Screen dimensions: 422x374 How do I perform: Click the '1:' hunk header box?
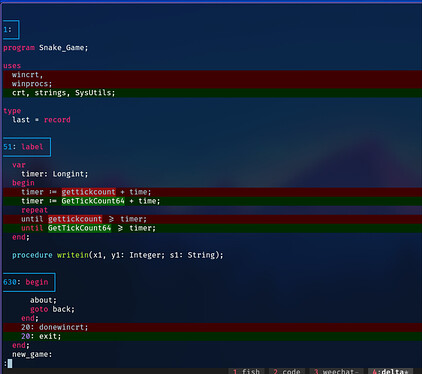11,30
